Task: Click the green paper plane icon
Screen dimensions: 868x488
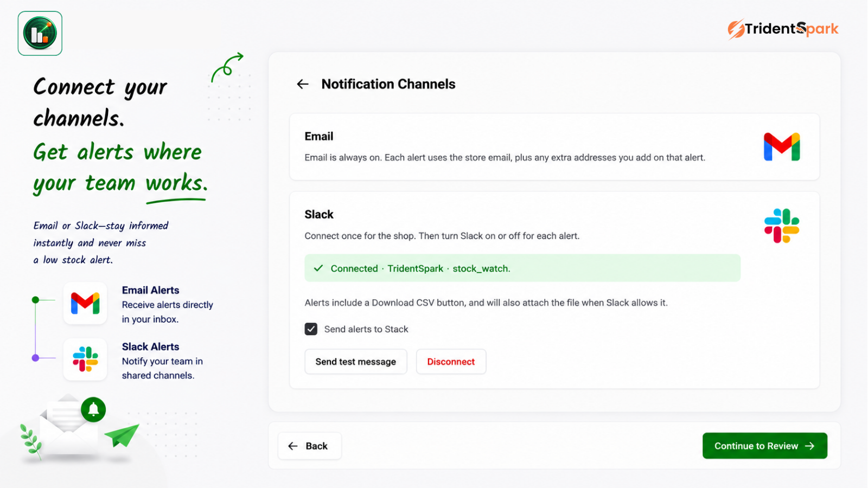Action: click(x=122, y=435)
